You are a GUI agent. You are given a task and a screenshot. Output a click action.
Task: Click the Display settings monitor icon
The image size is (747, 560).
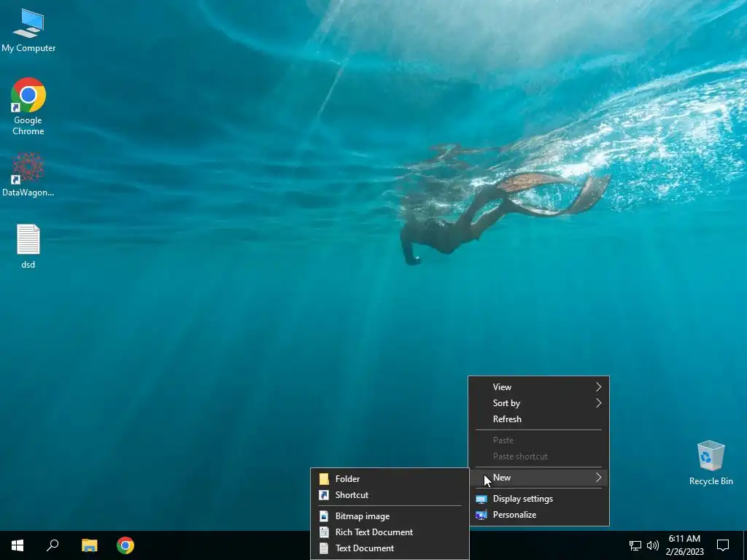tap(481, 499)
